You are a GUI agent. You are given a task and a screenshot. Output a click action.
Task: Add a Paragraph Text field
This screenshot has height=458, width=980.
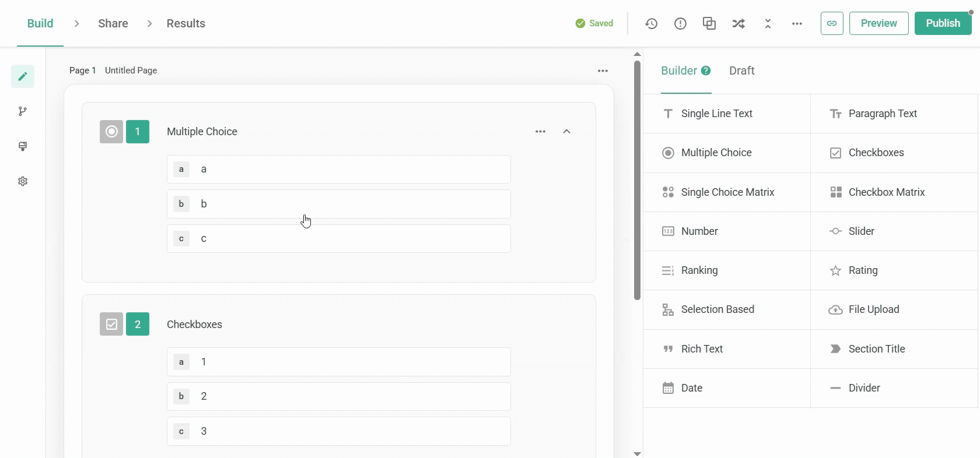(x=894, y=114)
